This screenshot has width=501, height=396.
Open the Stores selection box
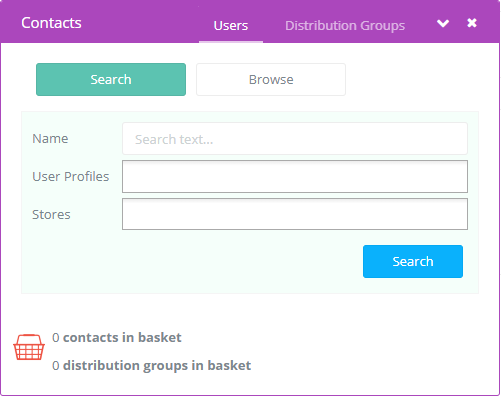[295, 214]
